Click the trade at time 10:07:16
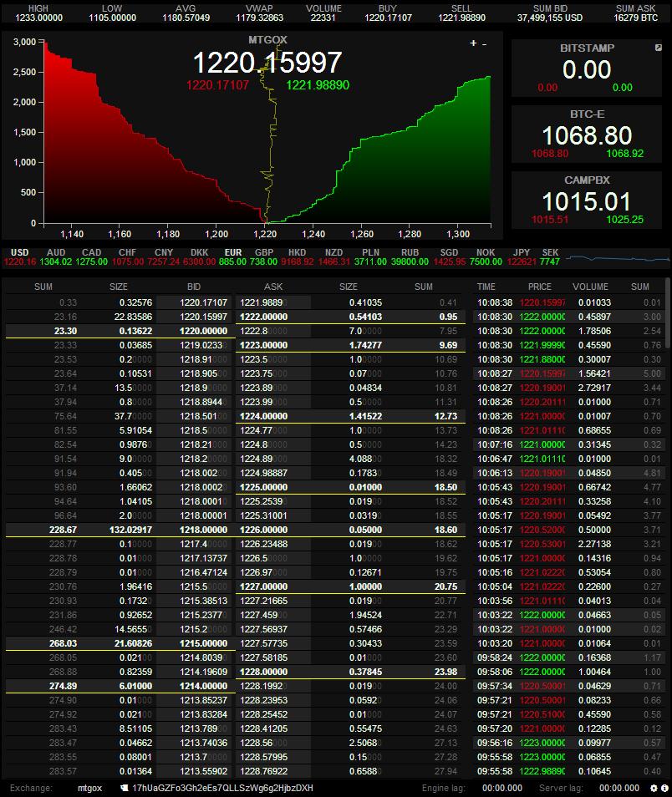672x797 pixels. point(568,444)
